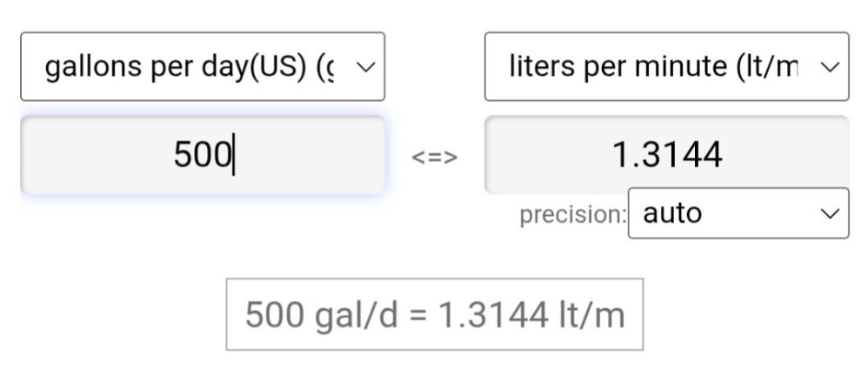The image size is (868, 390).
Task: Click the 'precision:' label
Action: tap(572, 214)
